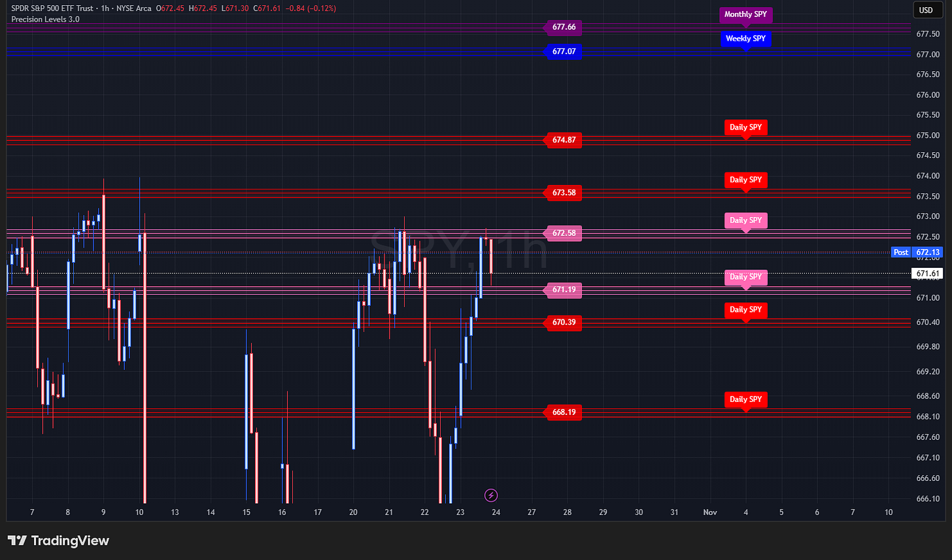Click the 667.10 price axis value
952x560 pixels.
click(x=928, y=457)
